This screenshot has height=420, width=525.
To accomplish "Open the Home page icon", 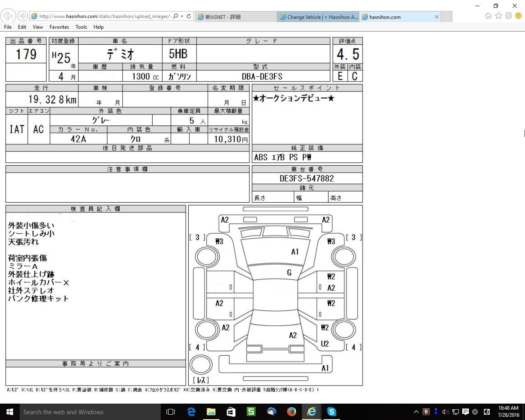I will coord(488,16).
